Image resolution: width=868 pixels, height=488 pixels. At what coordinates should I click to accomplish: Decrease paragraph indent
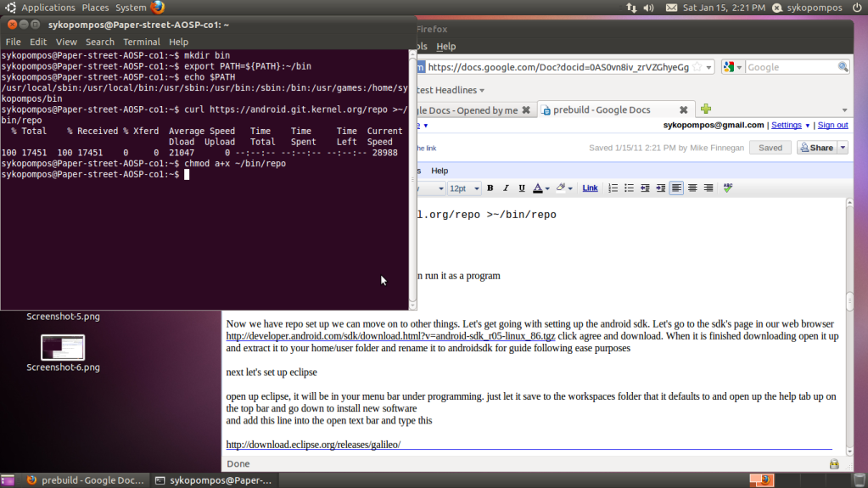coord(645,188)
